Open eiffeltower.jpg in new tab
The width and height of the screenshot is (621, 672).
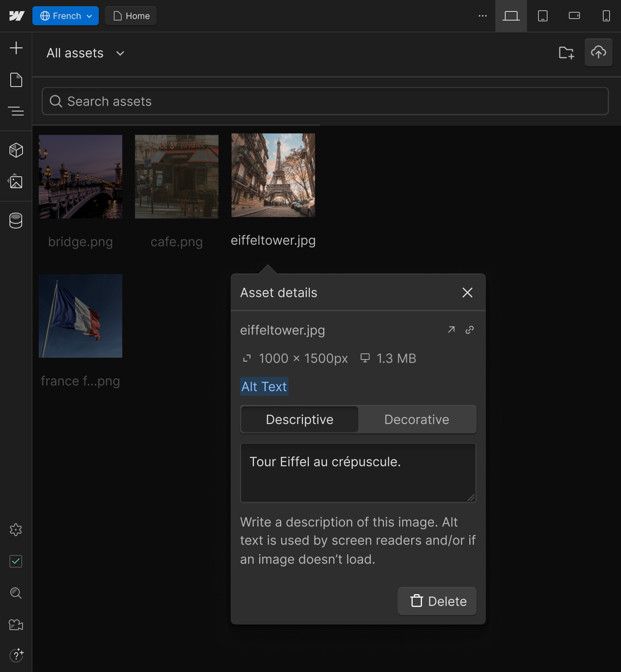tap(451, 330)
